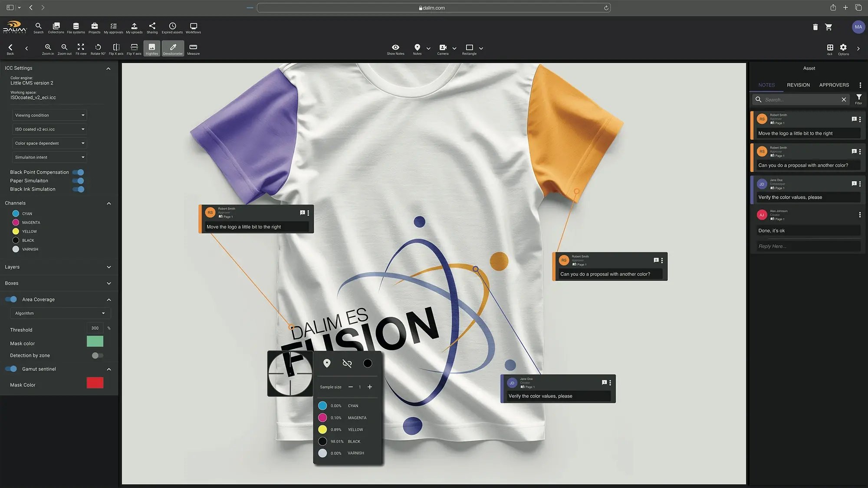This screenshot has height=488, width=868.
Task: Open the ISO coated v2 eci.icc dropdown
Action: 49,129
